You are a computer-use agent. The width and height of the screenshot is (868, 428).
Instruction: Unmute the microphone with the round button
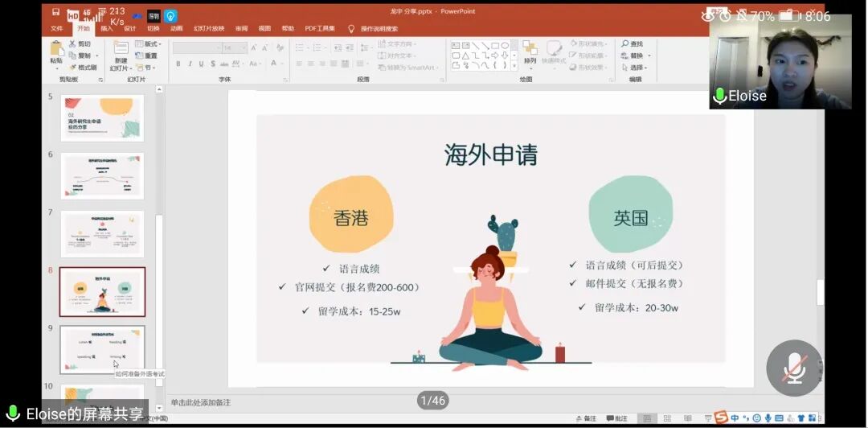tap(794, 368)
